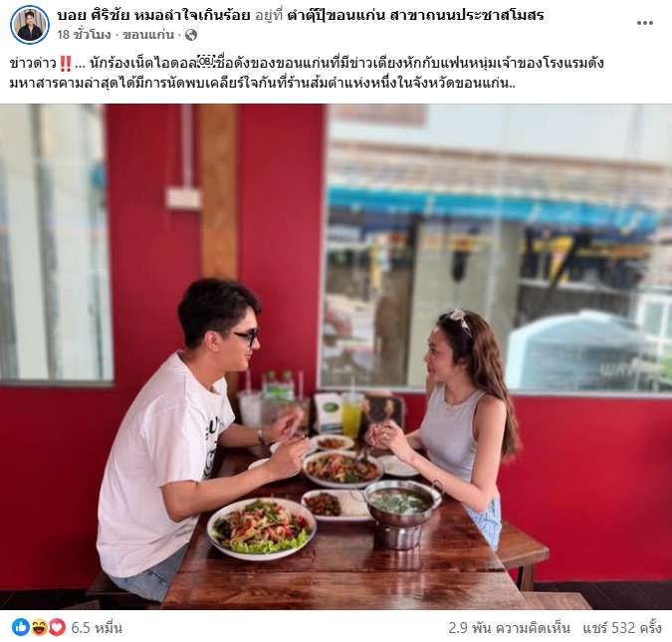Image resolution: width=672 pixels, height=642 pixels.
Task: Open the three-dot post options menu
Action: (x=644, y=23)
